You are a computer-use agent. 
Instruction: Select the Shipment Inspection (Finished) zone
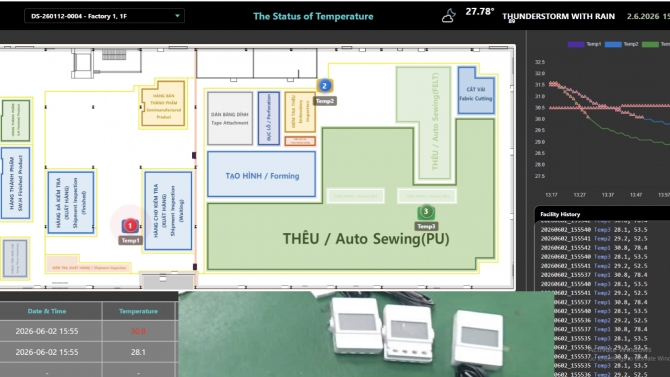coord(71,202)
